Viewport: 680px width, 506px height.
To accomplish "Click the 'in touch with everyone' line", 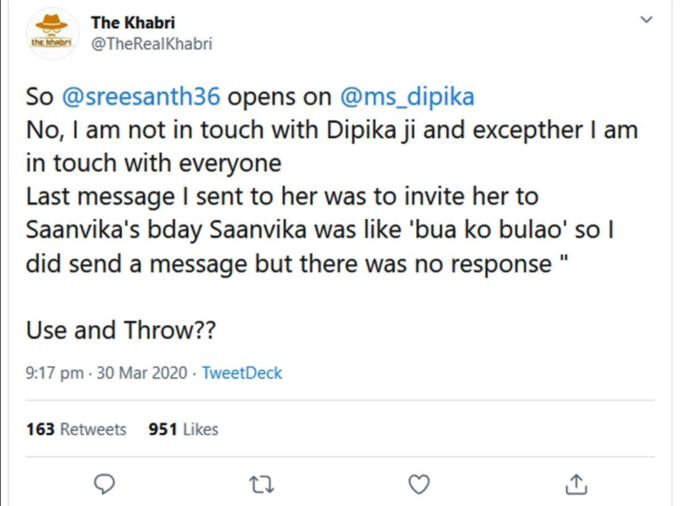I will [154, 163].
